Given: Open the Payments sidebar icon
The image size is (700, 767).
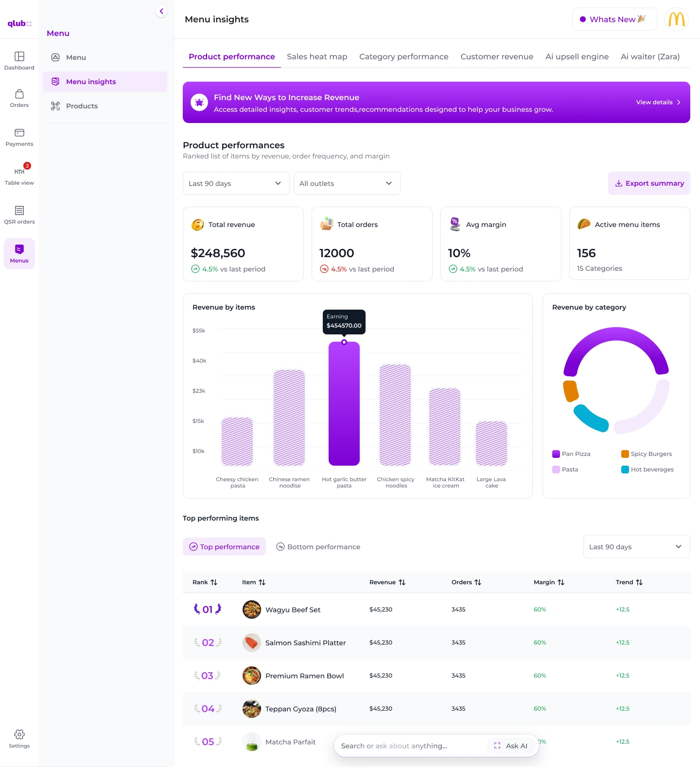Looking at the screenshot, I should [19, 137].
